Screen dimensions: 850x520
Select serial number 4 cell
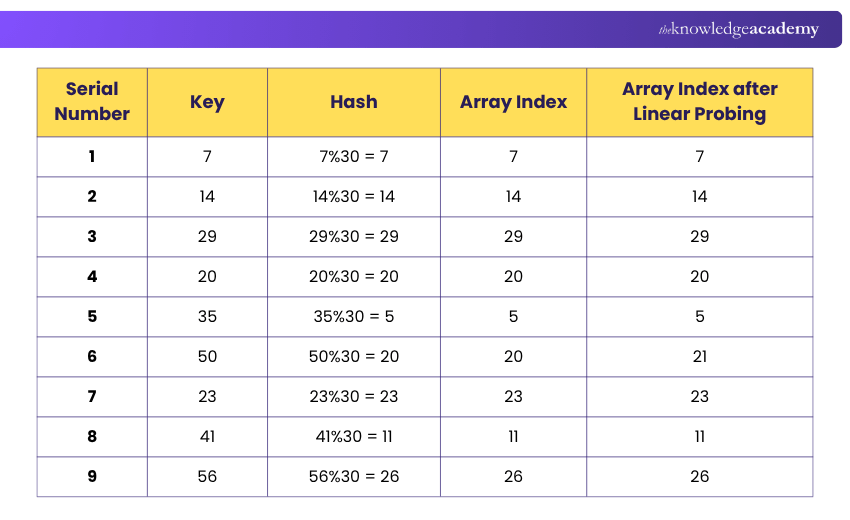click(92, 277)
